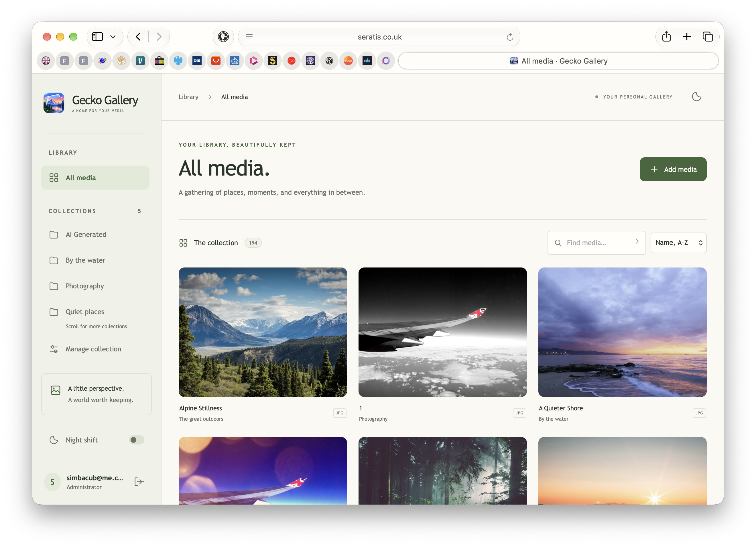Image resolution: width=756 pixels, height=547 pixels.
Task: Click the moon theme icon in page header
Action: (x=696, y=97)
